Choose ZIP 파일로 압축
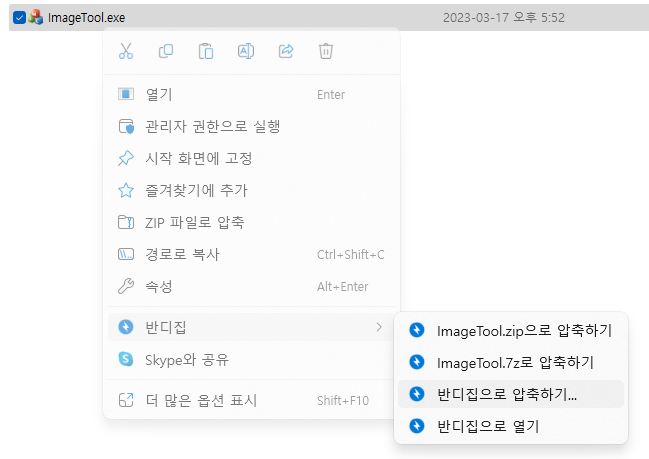This screenshot has width=649, height=459. (252, 222)
